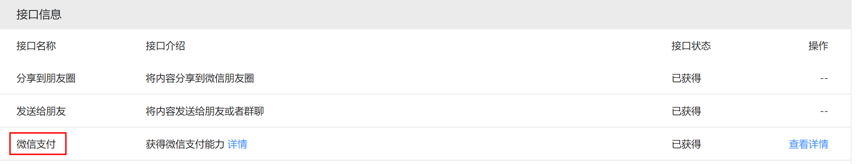Click the -- operation cell for 发送给朋友
868x164 pixels.
[x=824, y=111]
